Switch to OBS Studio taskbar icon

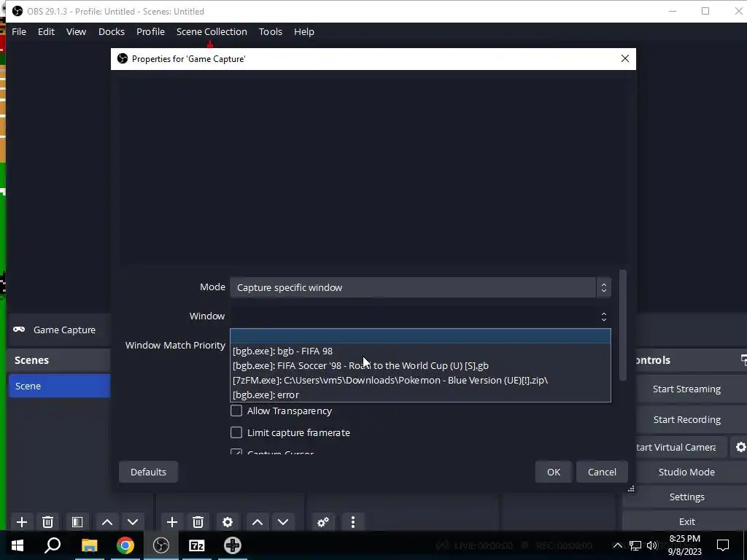click(161, 545)
